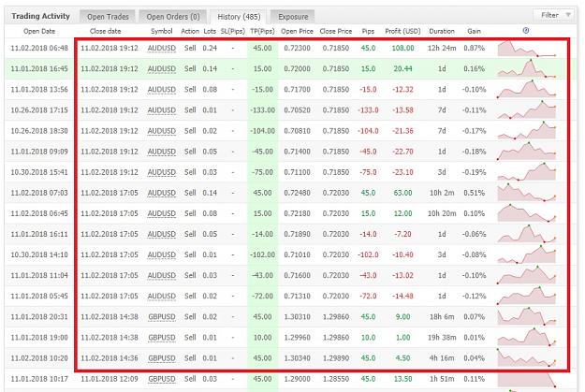The height and width of the screenshot is (392, 585).
Task: Click the duration 12h 24m
Action: coord(442,48)
